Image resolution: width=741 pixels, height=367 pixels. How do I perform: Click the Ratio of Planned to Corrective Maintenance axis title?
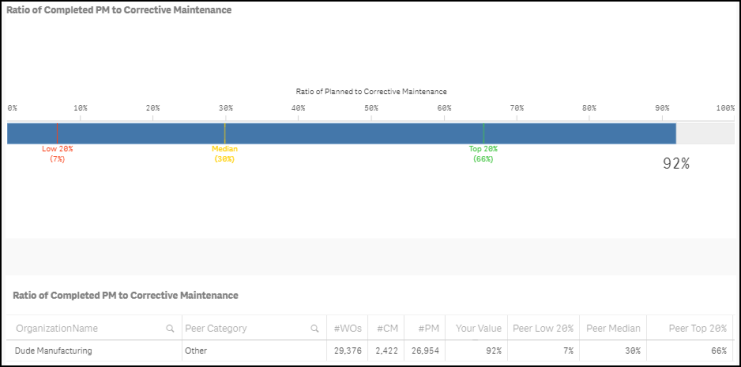371,91
